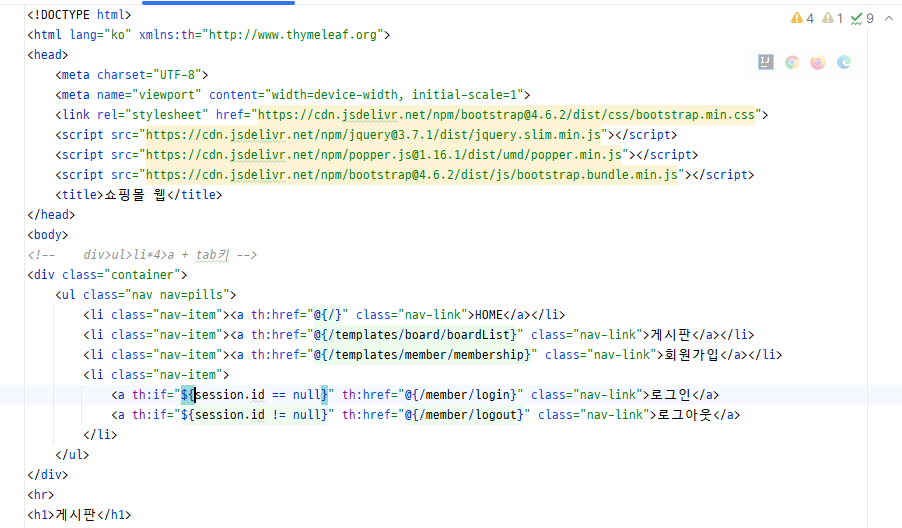Click the closing </li> tag line
The image size is (902, 528).
100,435
